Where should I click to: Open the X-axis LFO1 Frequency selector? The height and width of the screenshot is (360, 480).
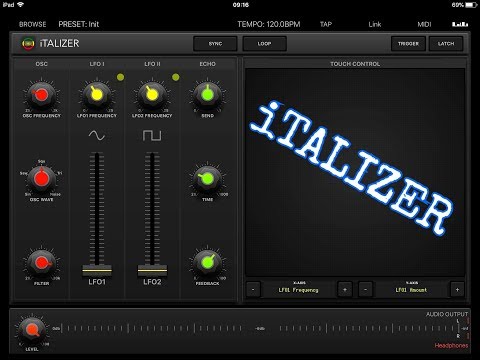coord(299,289)
